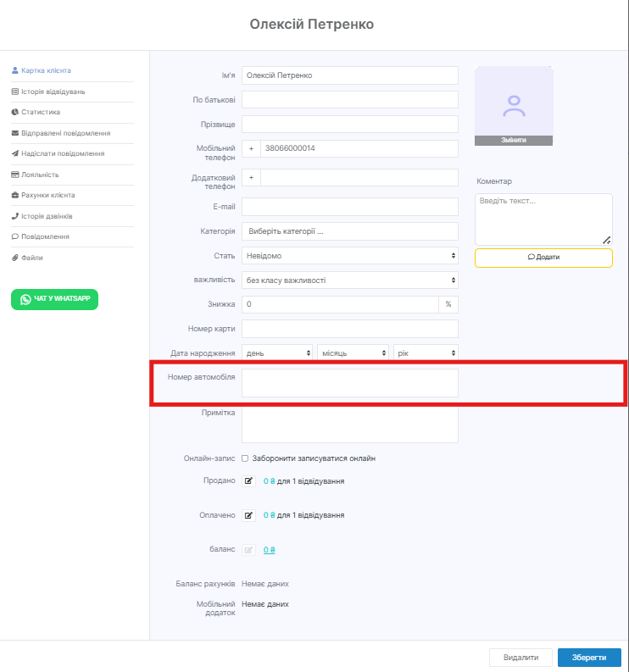Open Лояльність section in sidebar
This screenshot has width=629, height=672.
40,175
